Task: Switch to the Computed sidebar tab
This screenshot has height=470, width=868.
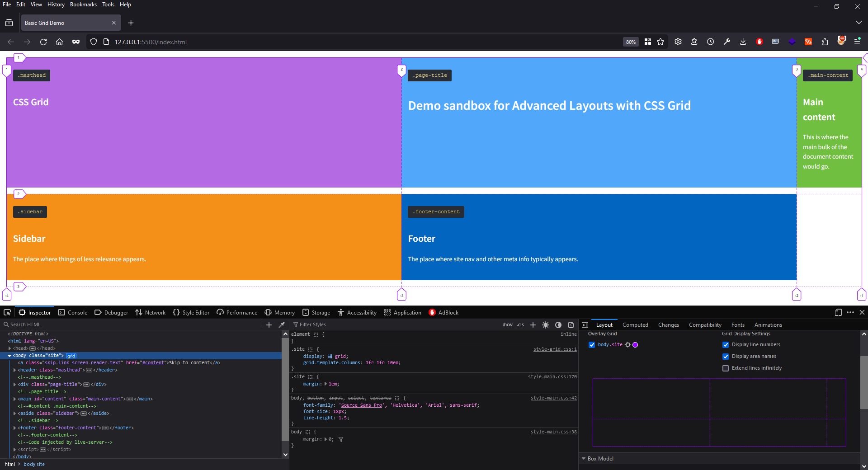Action: [635, 325]
